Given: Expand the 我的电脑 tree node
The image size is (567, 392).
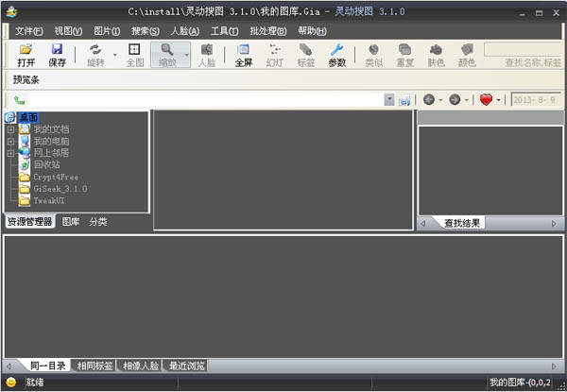Looking at the screenshot, I should click(10, 141).
